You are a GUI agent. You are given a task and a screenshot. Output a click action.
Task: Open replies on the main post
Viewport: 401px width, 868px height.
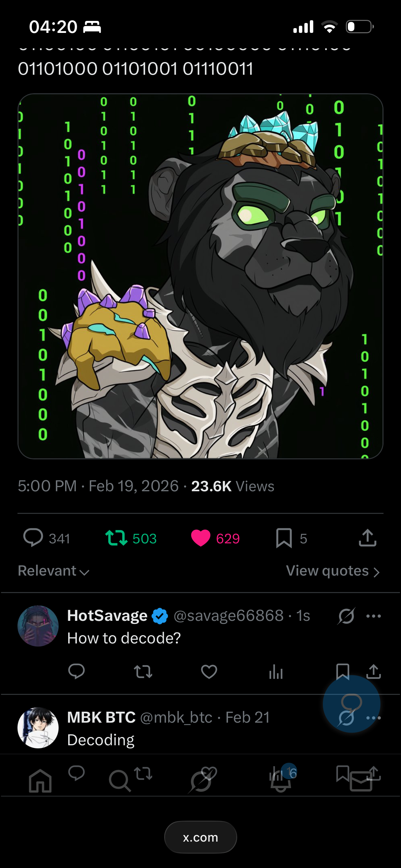[x=33, y=538]
